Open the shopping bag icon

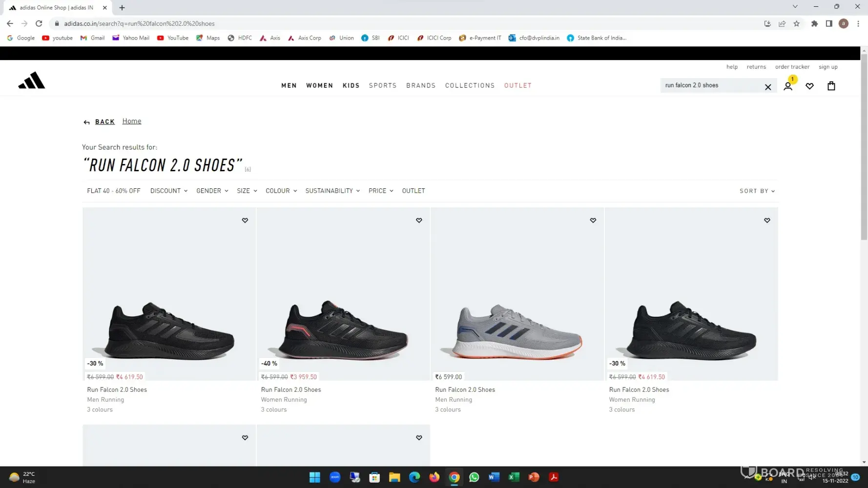(x=831, y=86)
